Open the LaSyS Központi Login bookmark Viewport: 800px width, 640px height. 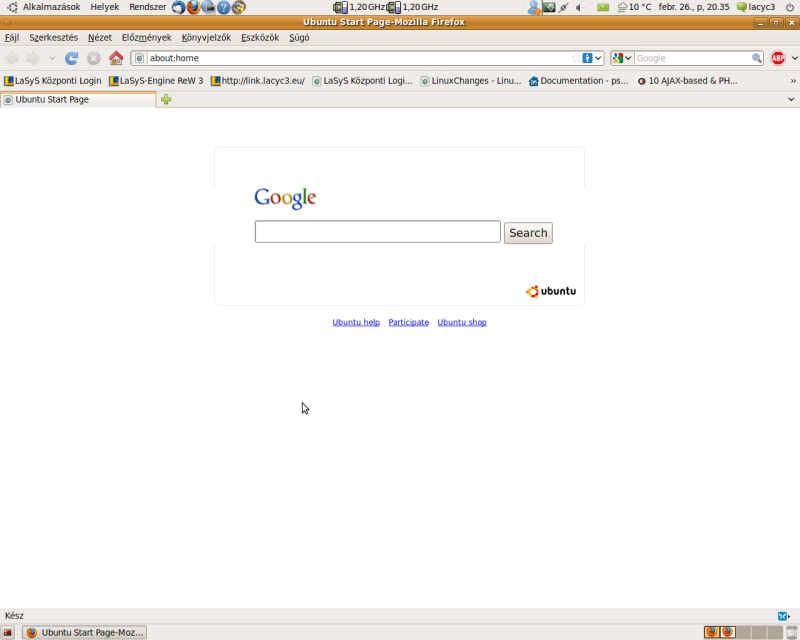(53, 81)
